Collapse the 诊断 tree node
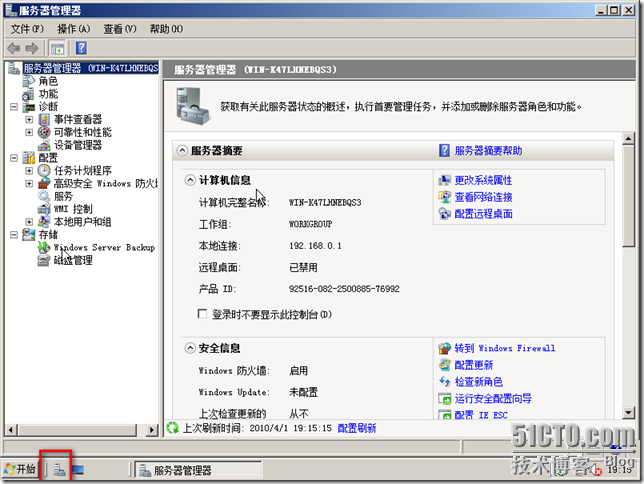The image size is (644, 484). click(14, 107)
